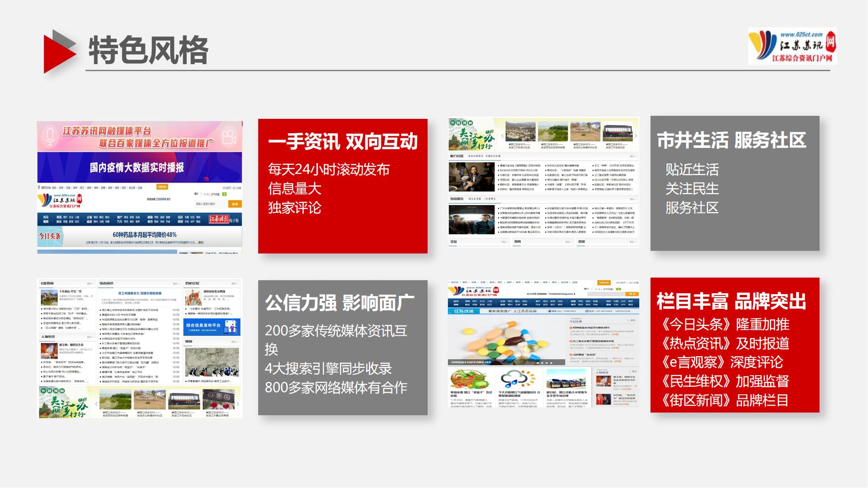
Task: Click the red badge before the 今日头条 headline
Action: [571, 328]
